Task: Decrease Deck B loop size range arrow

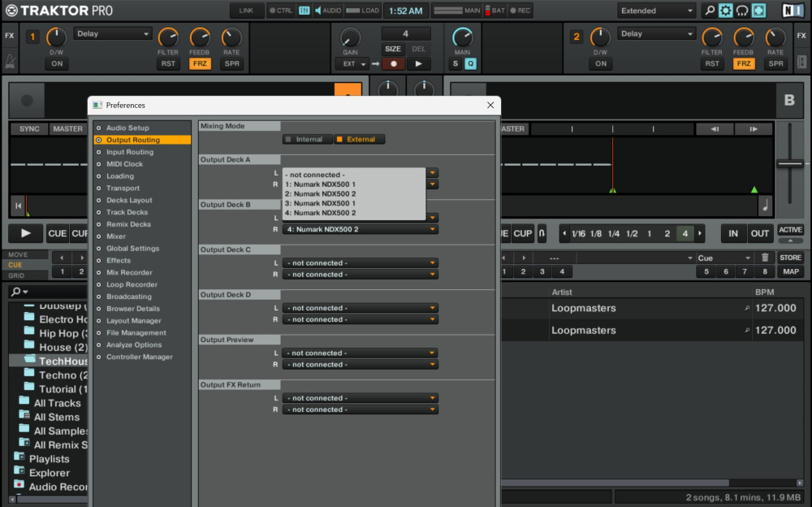Action: [x=564, y=233]
